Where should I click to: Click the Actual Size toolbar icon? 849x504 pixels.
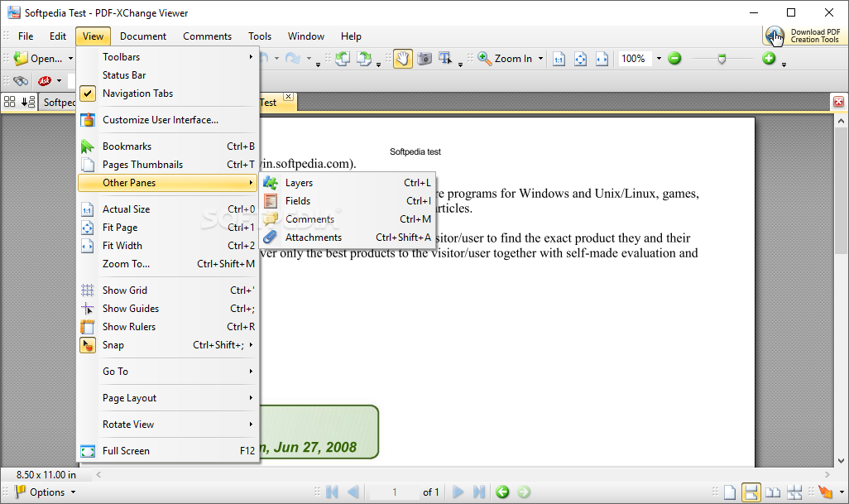[x=559, y=59]
